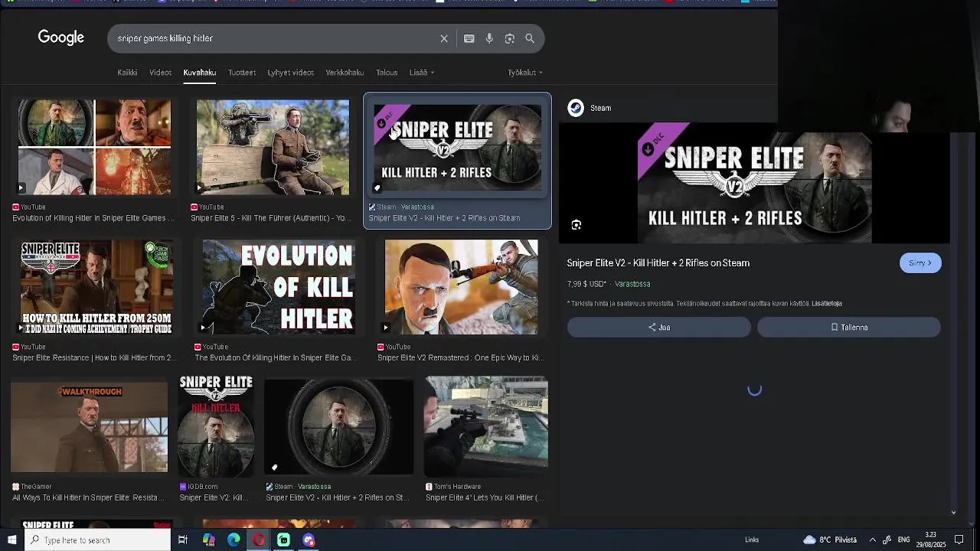
Task: Open the Windows Start menu
Action: coord(11,540)
